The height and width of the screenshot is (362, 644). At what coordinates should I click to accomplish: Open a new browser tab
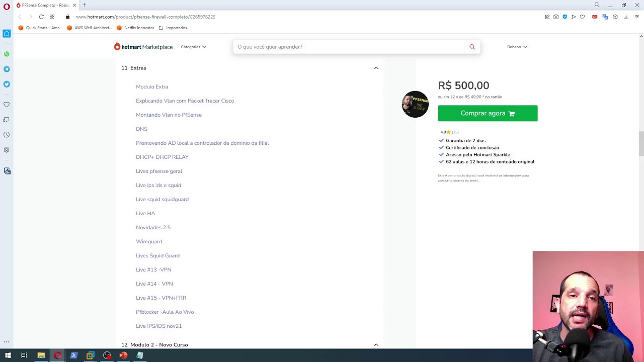(x=84, y=5)
